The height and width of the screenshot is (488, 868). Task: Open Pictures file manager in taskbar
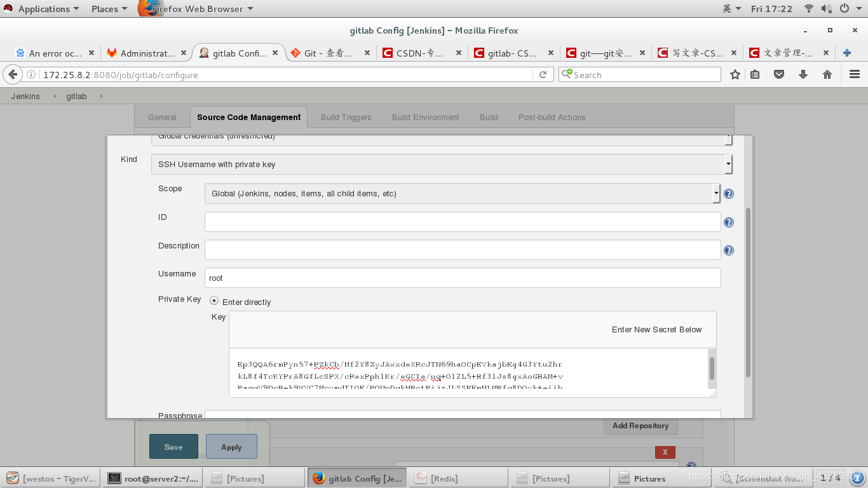661,478
